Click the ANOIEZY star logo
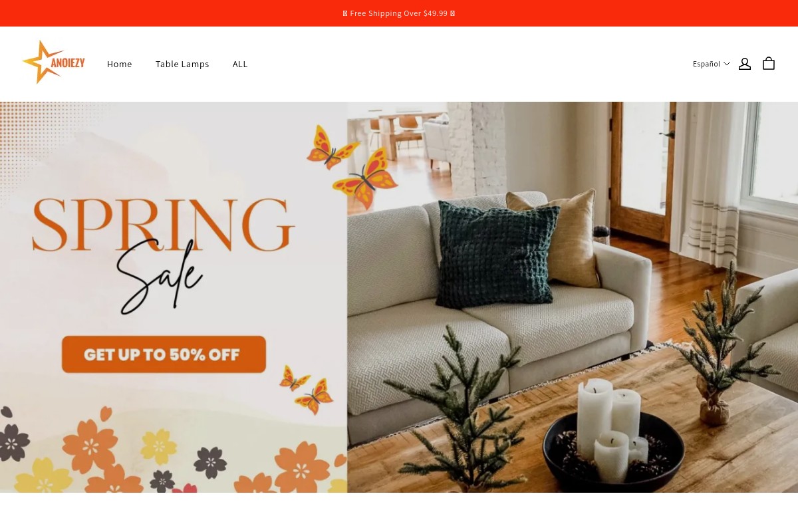 tap(53, 63)
